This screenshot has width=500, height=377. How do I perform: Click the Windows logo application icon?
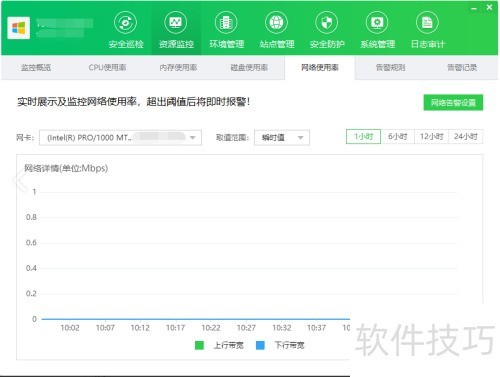pyautogui.click(x=19, y=28)
